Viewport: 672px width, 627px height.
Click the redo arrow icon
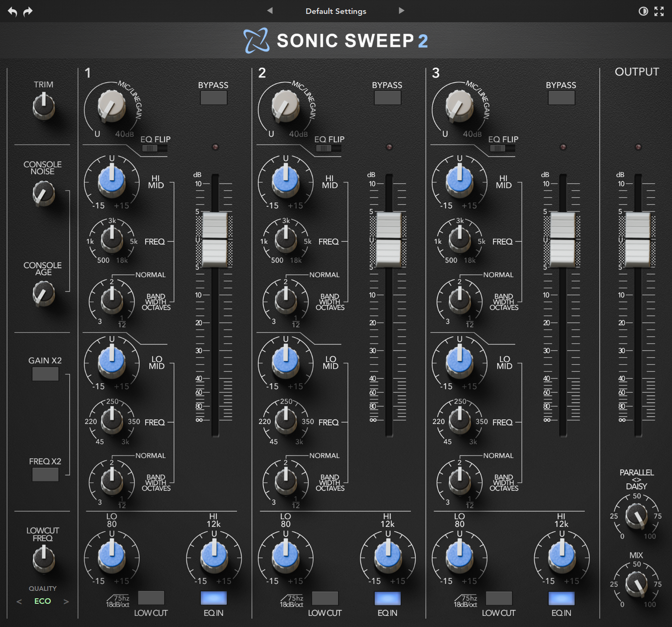pyautogui.click(x=28, y=11)
